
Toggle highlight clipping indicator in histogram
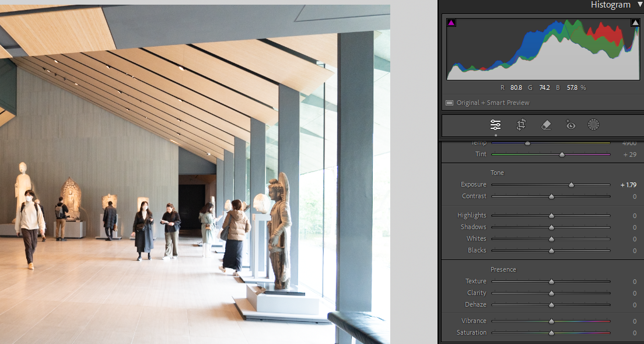[x=635, y=23]
